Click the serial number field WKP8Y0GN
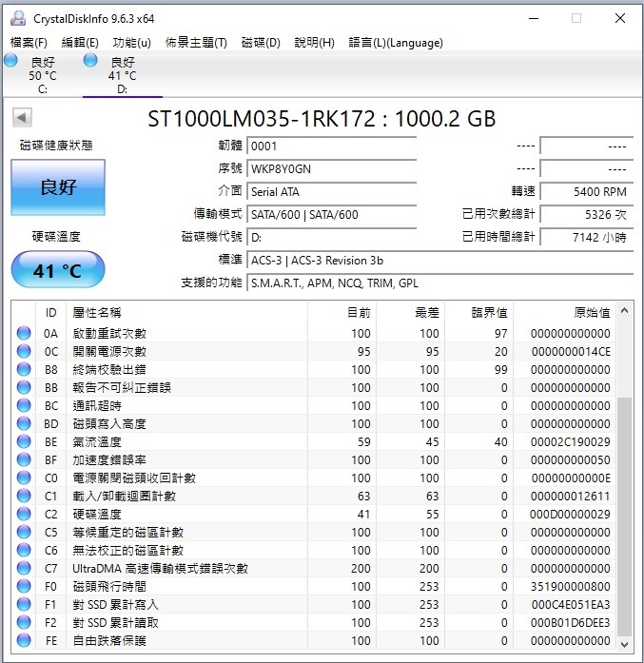This screenshot has height=663, width=644. (332, 169)
